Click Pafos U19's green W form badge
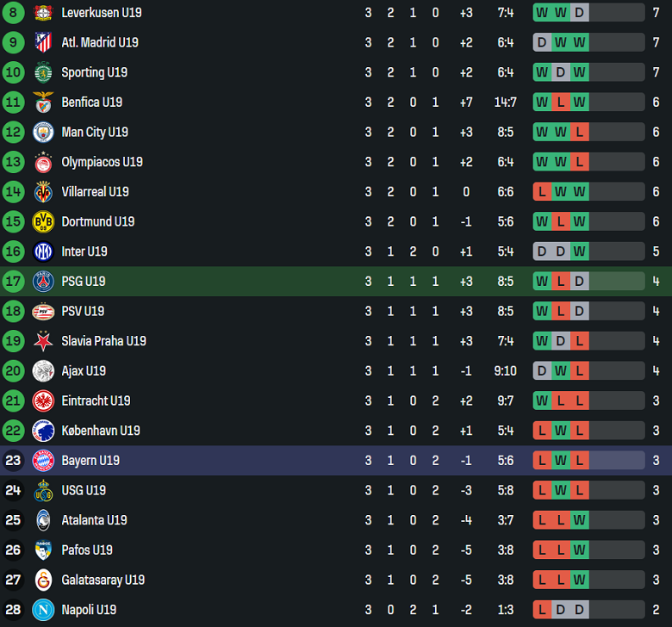This screenshot has height=627, width=672. coord(580,549)
